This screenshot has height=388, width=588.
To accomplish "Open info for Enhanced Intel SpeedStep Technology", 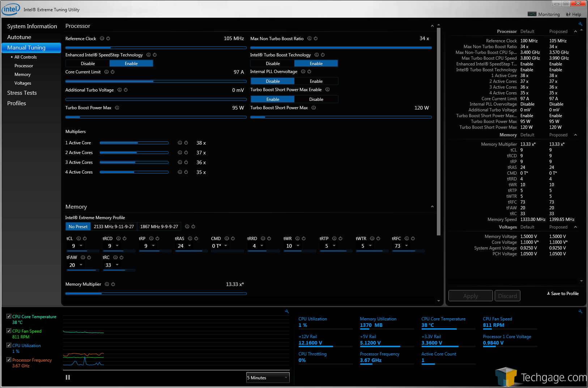I will click(149, 55).
